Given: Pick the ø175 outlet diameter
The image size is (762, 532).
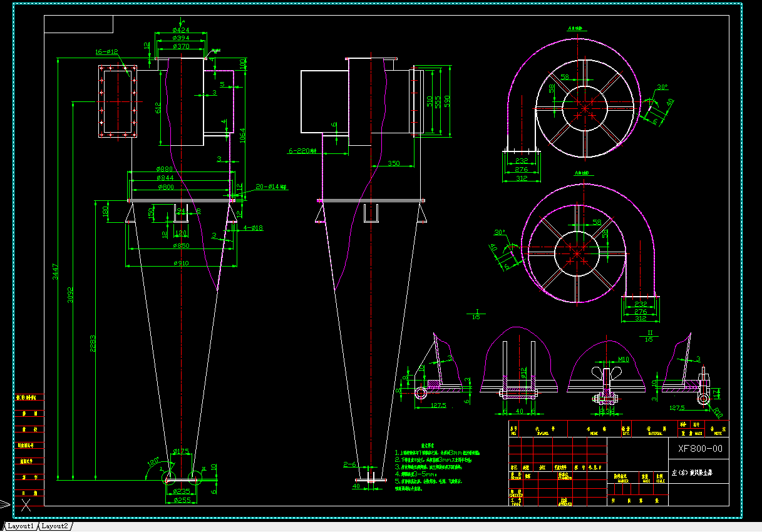Looking at the screenshot, I should [x=181, y=451].
